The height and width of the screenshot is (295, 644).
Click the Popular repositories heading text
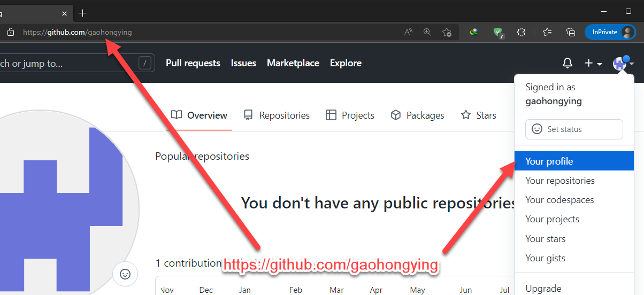[202, 156]
